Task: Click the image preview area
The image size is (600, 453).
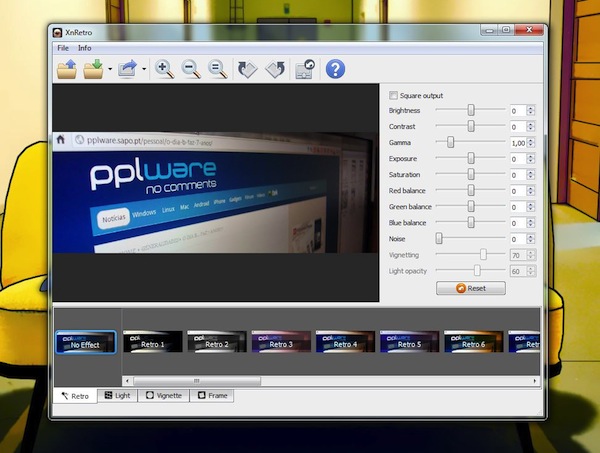Action: point(215,193)
